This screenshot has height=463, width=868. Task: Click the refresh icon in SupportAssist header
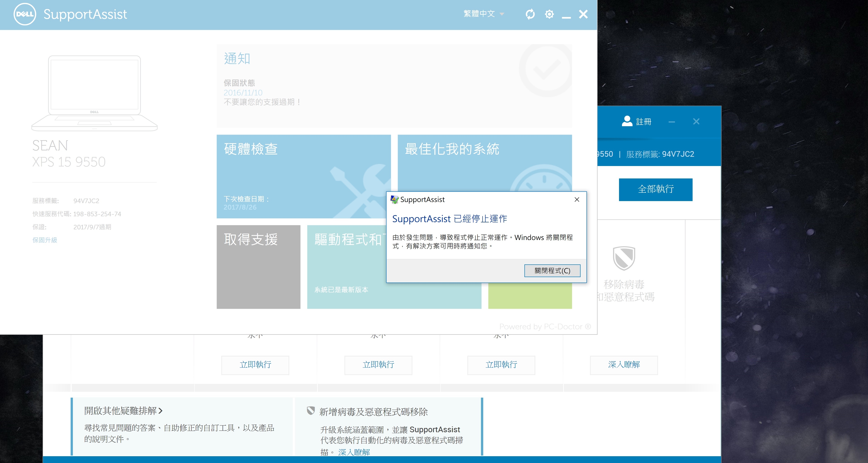tap(530, 14)
